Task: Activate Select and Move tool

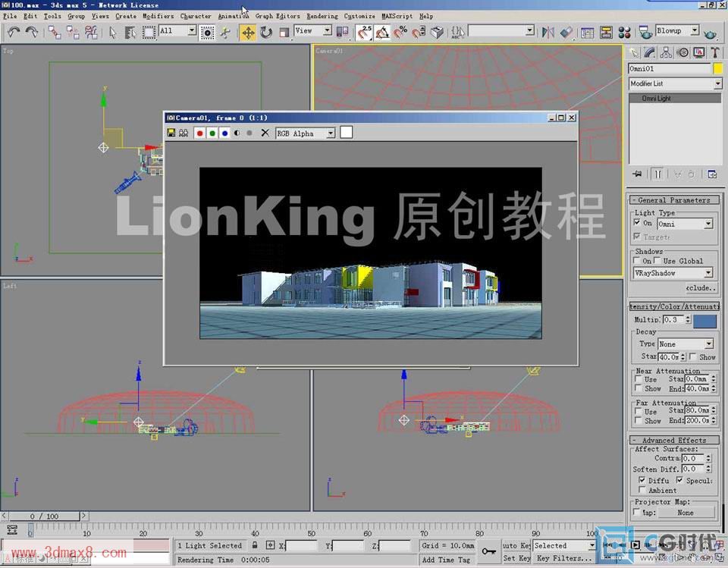Action: coord(248,33)
